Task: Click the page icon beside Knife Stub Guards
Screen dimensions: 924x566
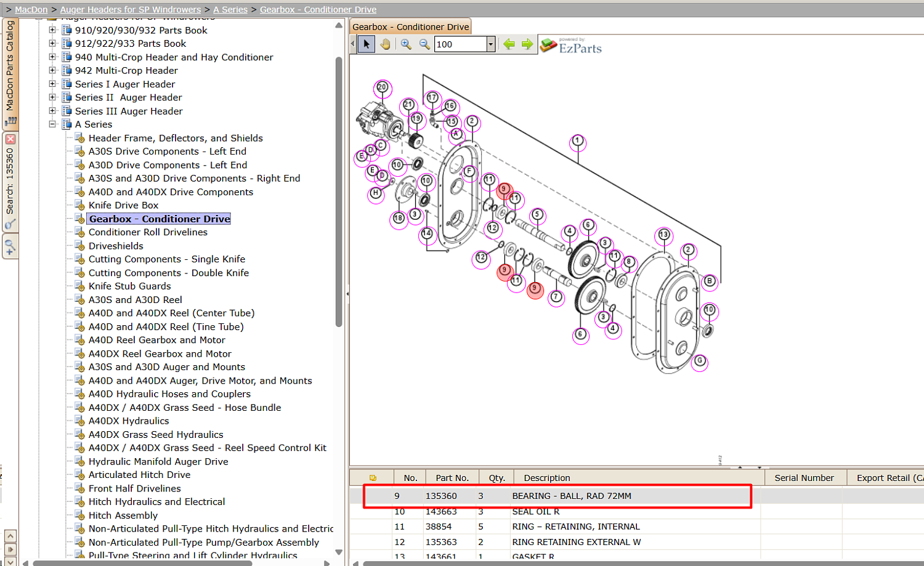Action: [x=80, y=286]
